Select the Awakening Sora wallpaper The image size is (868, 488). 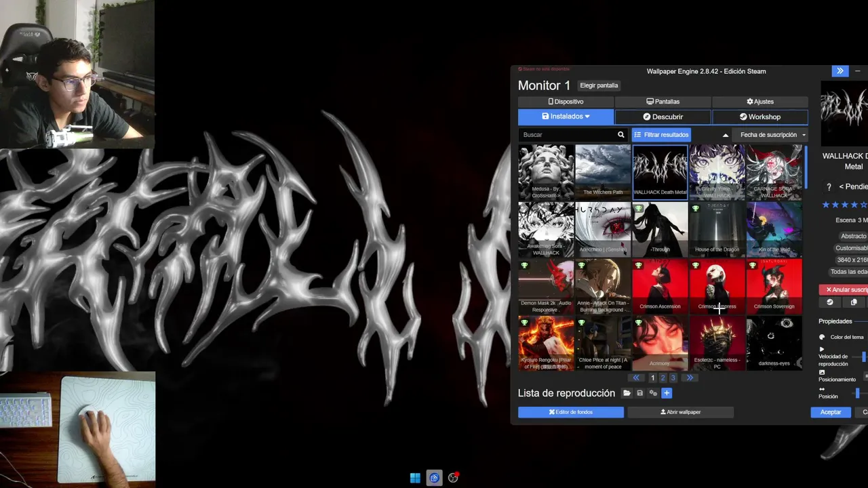tap(546, 229)
